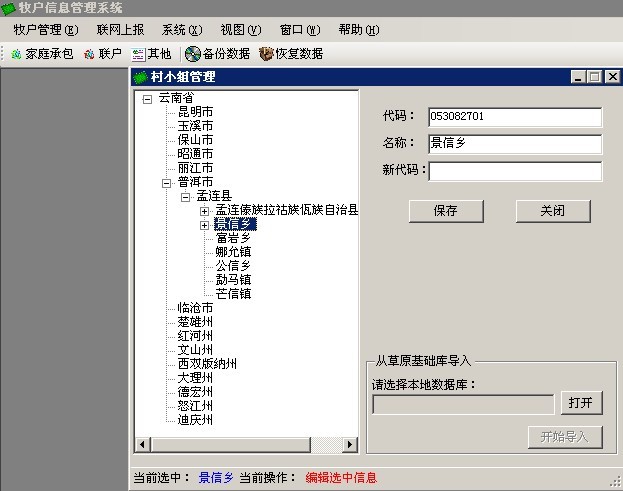Select 昆明市 in the tree
Viewport: 623px width, 491px height.
[196, 112]
